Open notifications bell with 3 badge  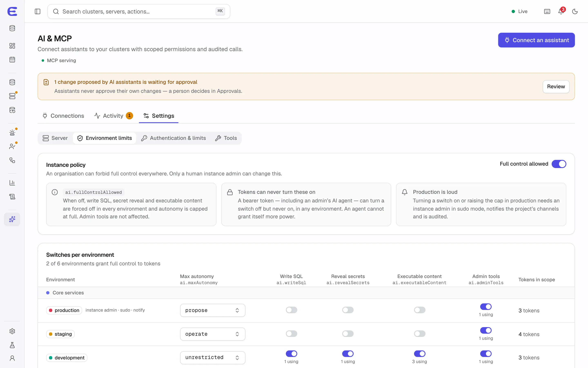click(561, 11)
